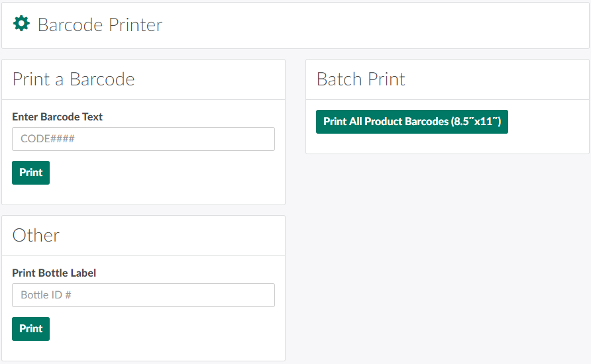Click blank space right of bottle label Print button
The width and height of the screenshot is (591, 364).
pyautogui.click(x=166, y=329)
